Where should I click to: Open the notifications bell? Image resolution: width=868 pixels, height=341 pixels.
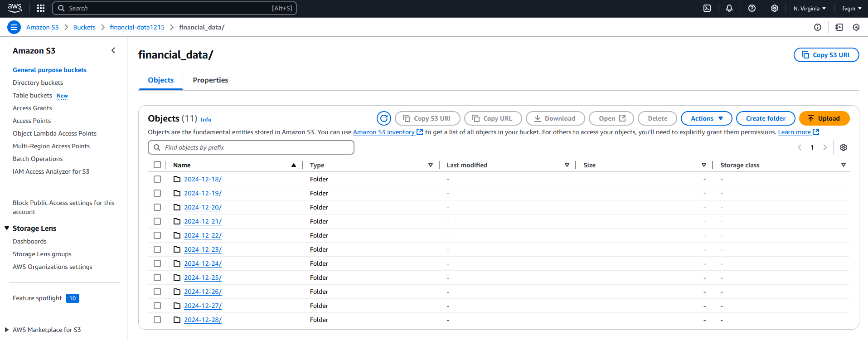(x=729, y=8)
